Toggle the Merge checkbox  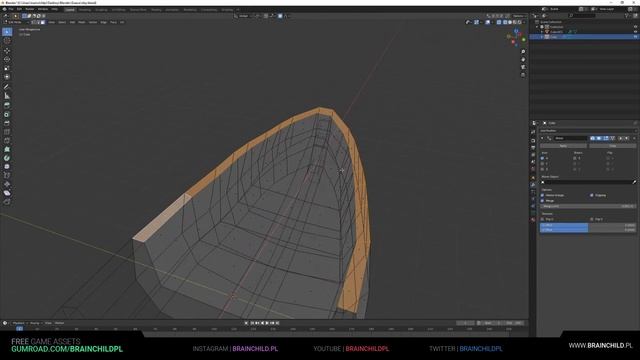[x=542, y=201]
